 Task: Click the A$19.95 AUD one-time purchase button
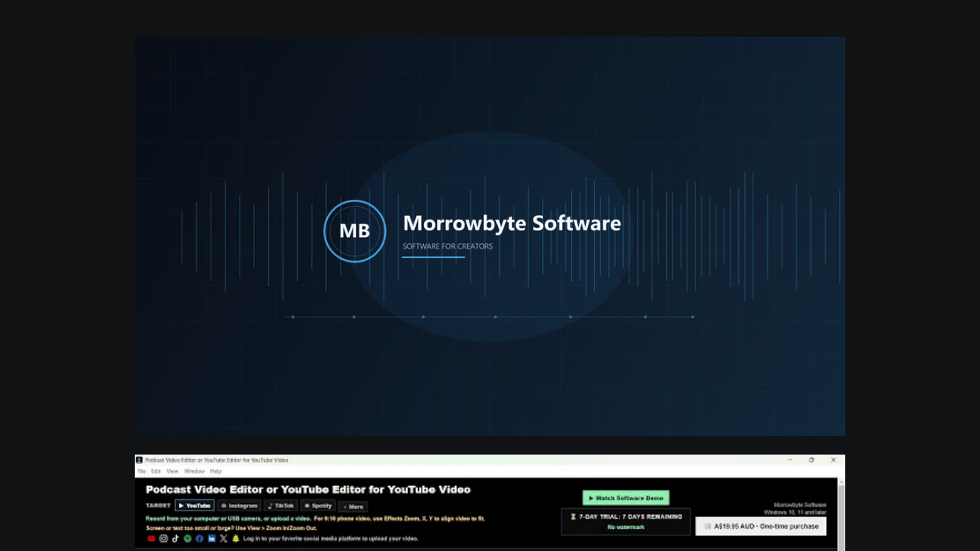pyautogui.click(x=761, y=527)
